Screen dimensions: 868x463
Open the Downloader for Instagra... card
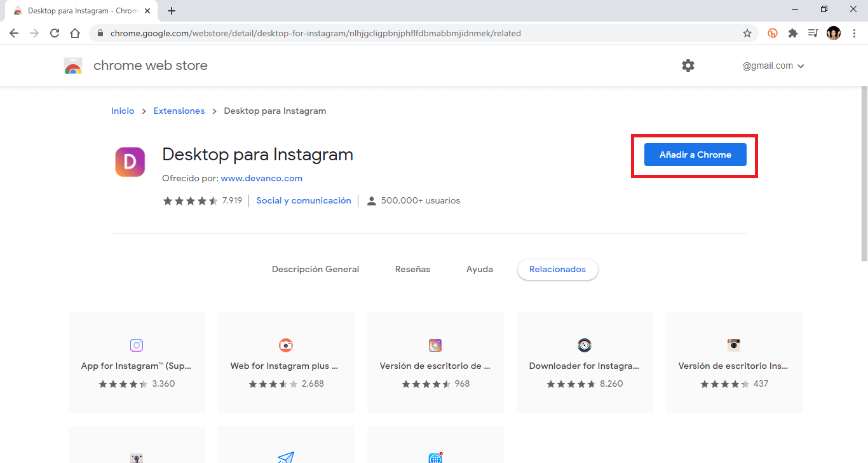tap(585, 363)
